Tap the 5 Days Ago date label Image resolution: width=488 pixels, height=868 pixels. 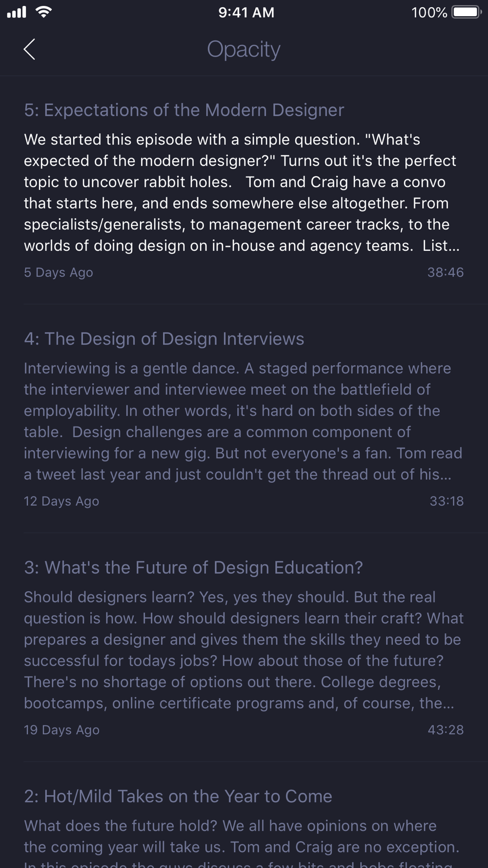59,272
